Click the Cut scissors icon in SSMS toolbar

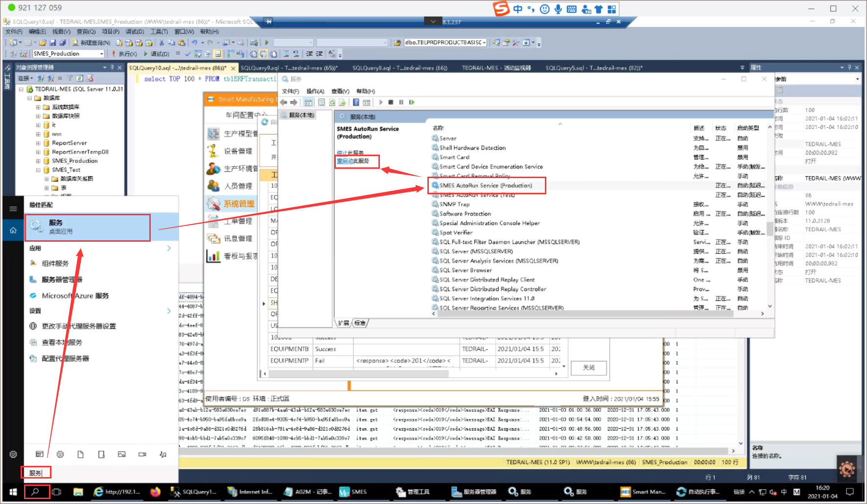tap(162, 43)
